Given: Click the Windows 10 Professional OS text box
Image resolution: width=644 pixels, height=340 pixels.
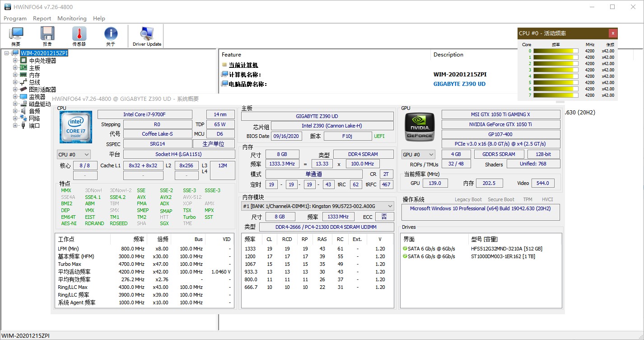Looking at the screenshot, I should [x=481, y=212].
